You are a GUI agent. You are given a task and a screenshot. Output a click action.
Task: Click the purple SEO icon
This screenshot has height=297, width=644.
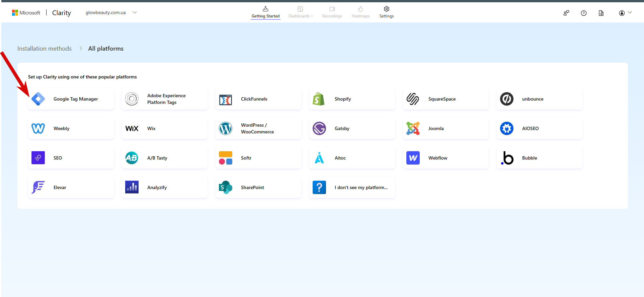[x=38, y=158]
